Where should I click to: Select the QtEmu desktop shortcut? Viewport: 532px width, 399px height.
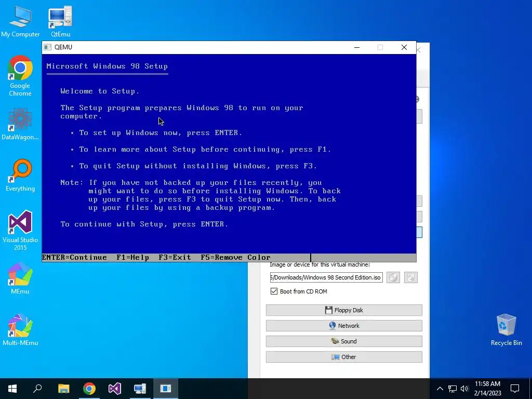[x=60, y=22]
